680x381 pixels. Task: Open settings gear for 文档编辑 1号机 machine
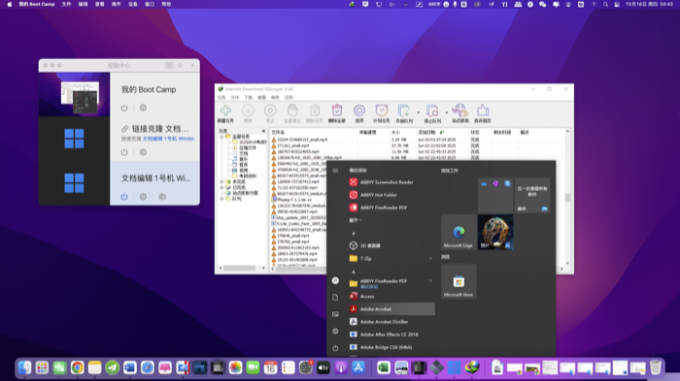pyautogui.click(x=143, y=197)
